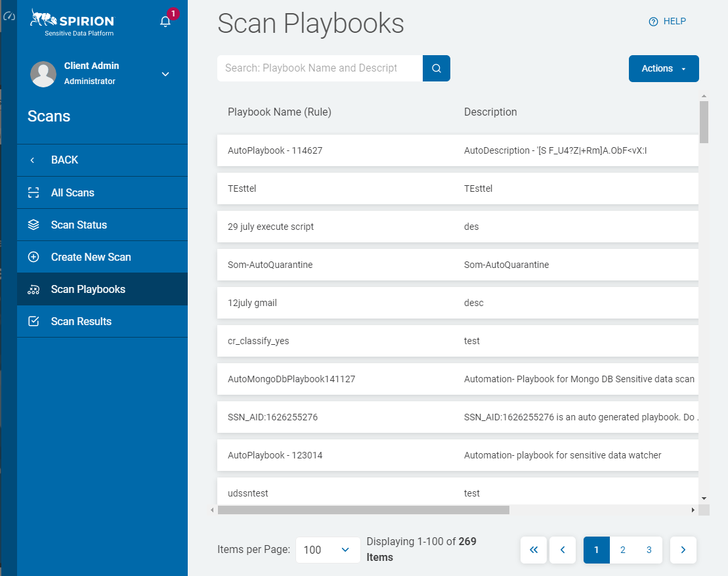Click the sensitive data watcher description

[563, 455]
